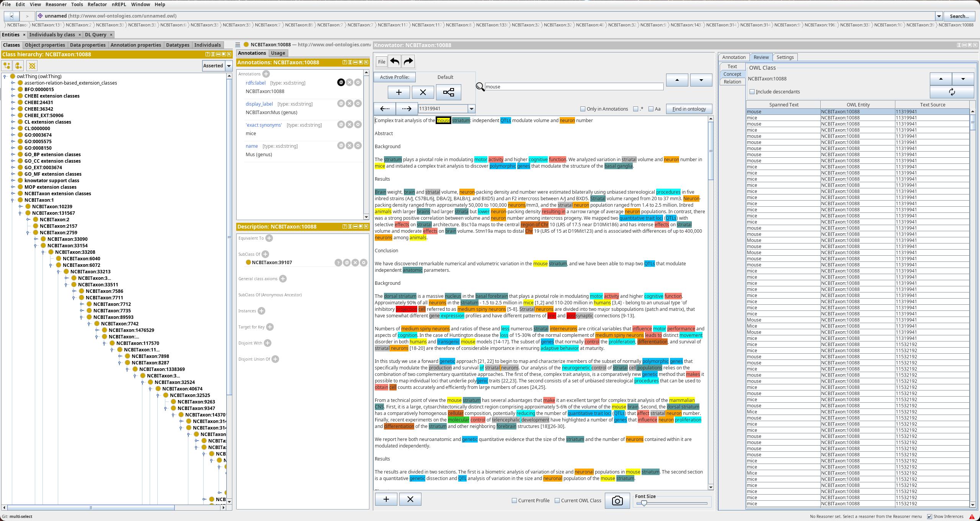Click the camera screenshot icon
The height and width of the screenshot is (521, 980).
pos(617,501)
